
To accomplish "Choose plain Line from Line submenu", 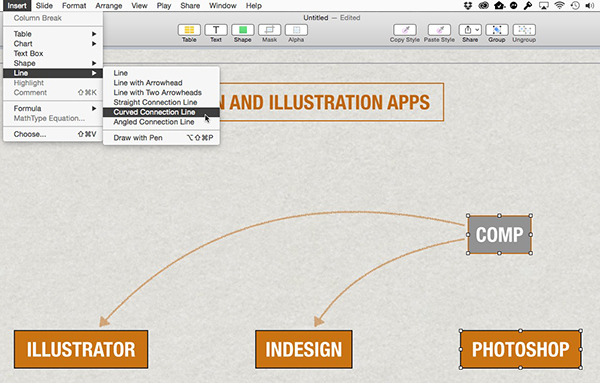I will click(x=161, y=73).
